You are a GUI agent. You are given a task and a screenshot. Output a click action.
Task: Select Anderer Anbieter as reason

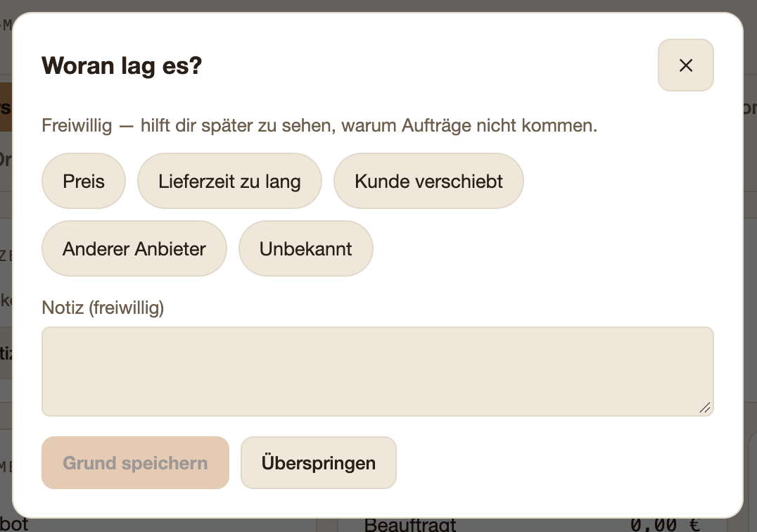coord(134,248)
